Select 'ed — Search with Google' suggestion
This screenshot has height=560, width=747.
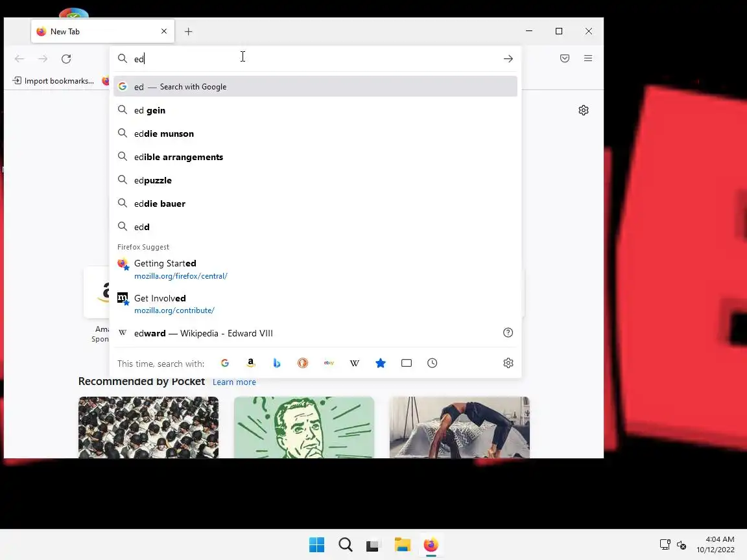click(x=315, y=87)
